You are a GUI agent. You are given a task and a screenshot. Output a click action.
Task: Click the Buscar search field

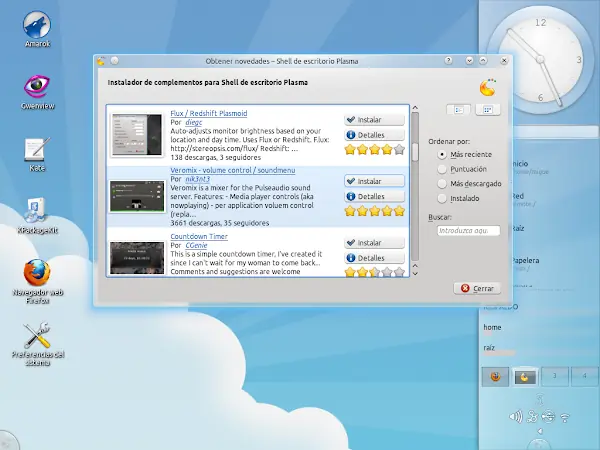[x=468, y=231]
